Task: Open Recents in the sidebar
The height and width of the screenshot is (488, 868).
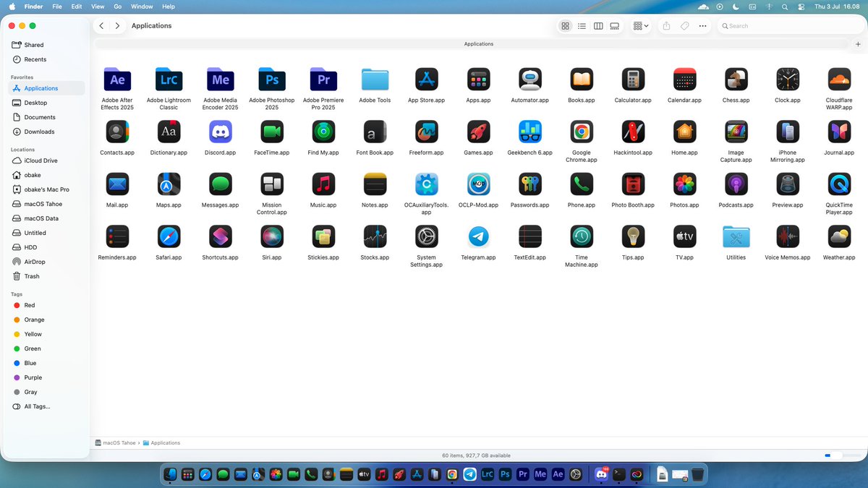Action: [x=46, y=59]
